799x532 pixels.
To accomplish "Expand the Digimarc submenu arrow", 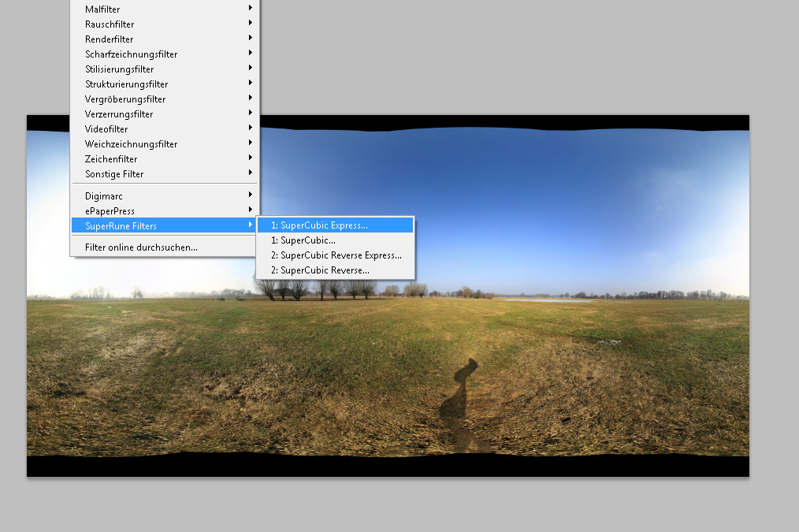I will point(251,195).
